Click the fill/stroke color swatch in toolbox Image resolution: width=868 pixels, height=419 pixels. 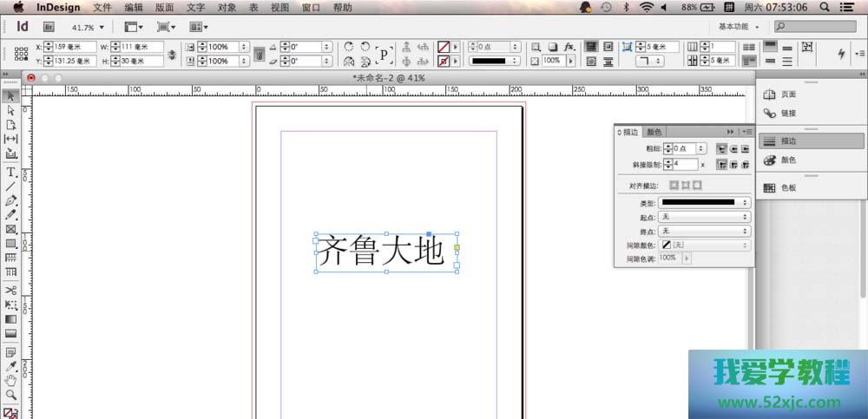[x=11, y=413]
